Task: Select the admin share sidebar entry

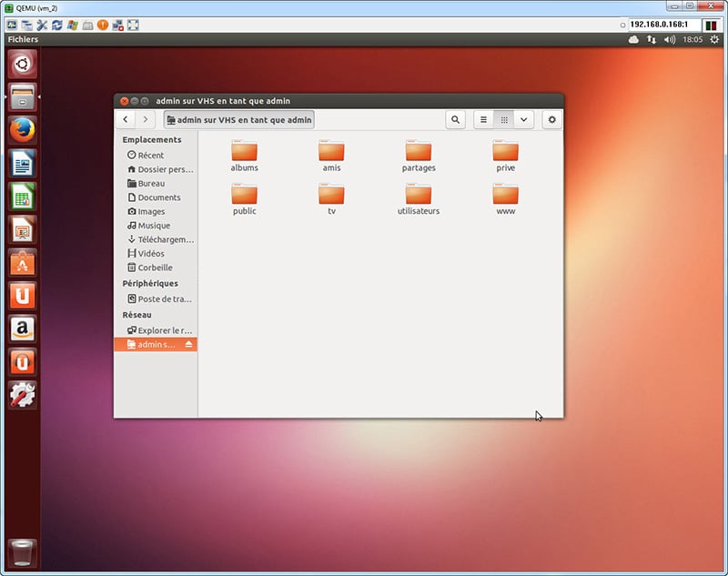Action: 156,344
